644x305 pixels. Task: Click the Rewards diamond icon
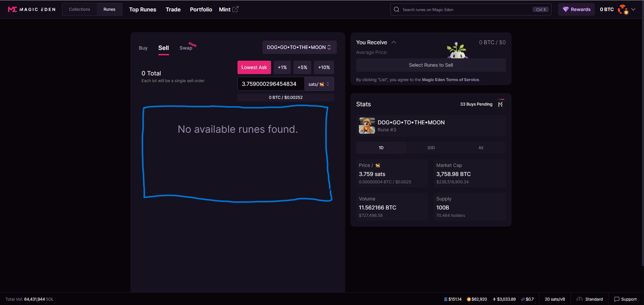[566, 9]
